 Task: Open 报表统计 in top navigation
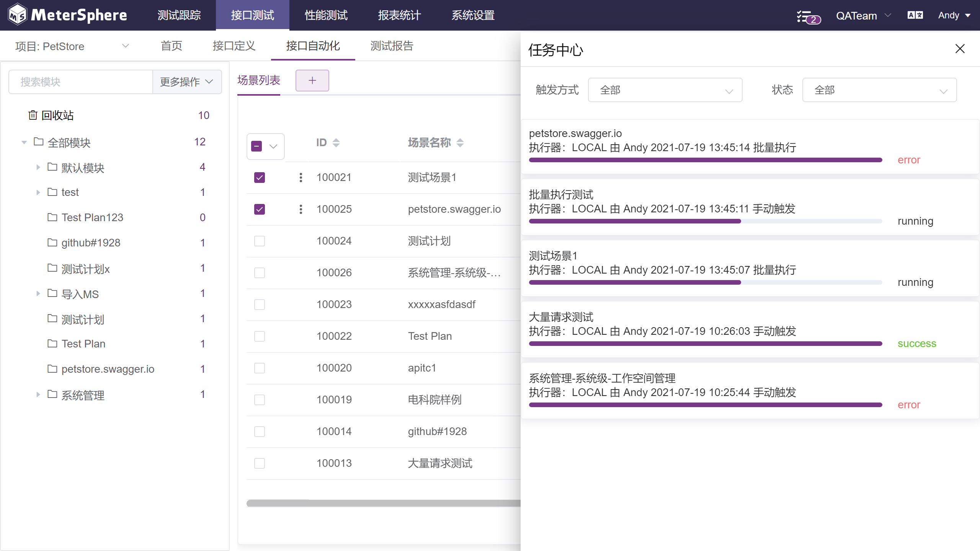coord(400,15)
